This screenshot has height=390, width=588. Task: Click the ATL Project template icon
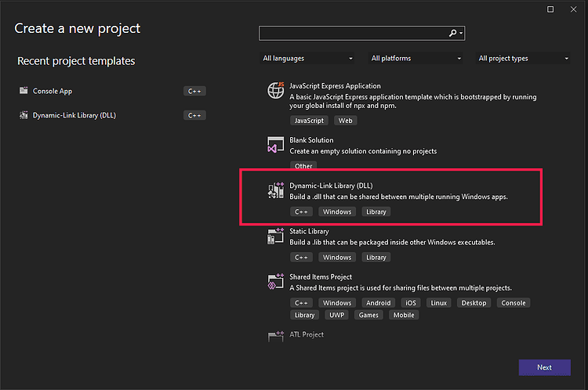coord(275,337)
